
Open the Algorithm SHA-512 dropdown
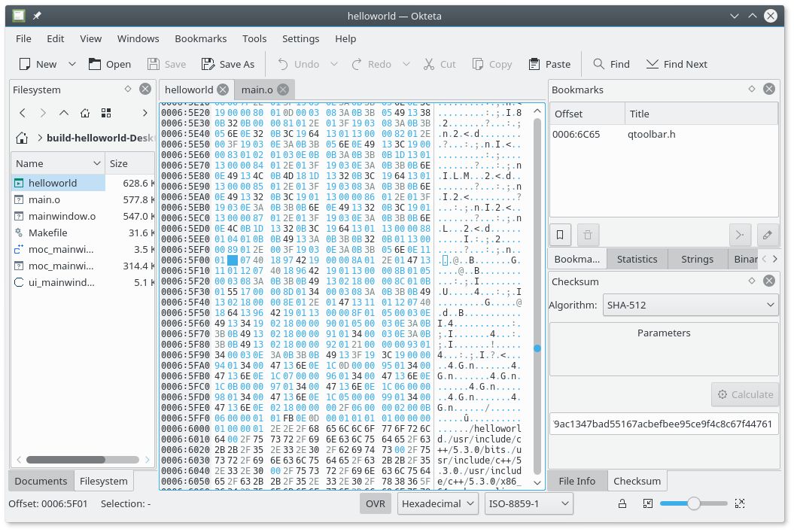(x=690, y=306)
